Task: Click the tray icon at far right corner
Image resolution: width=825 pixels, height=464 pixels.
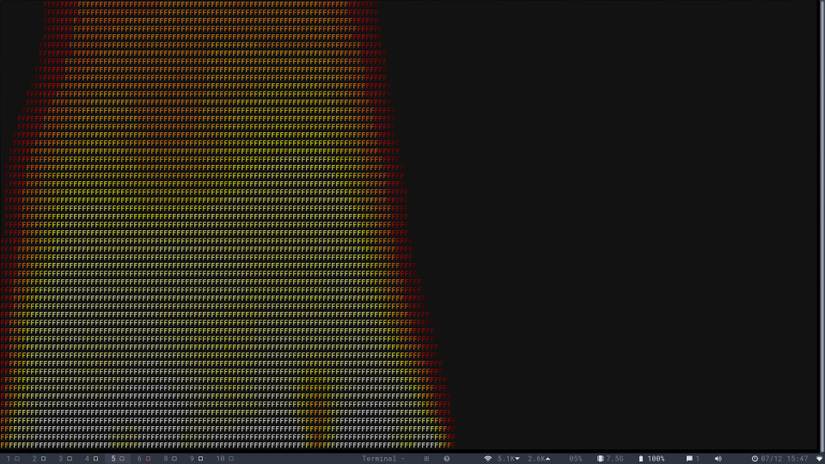Action: pos(820,459)
